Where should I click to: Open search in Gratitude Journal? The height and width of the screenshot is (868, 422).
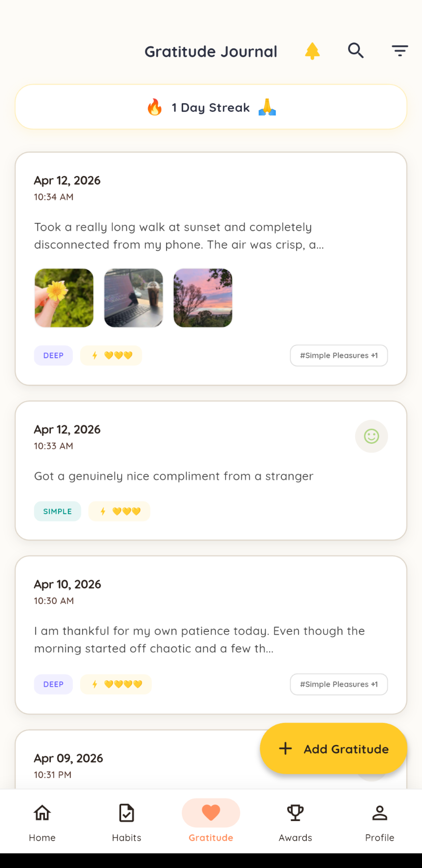pos(356,50)
